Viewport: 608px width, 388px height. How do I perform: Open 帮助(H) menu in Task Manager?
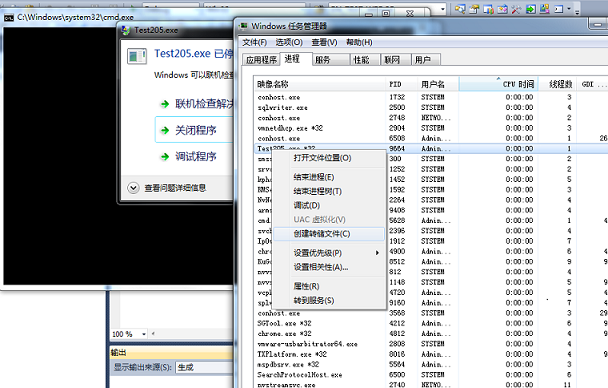(359, 42)
